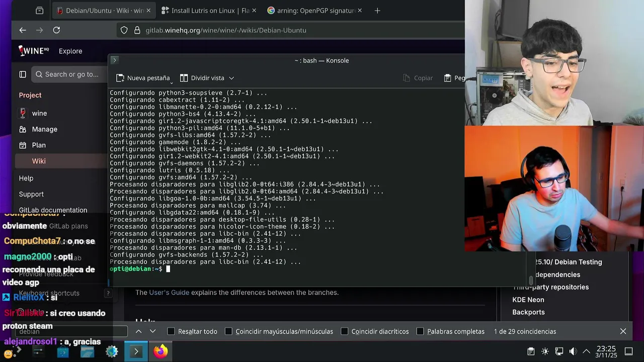
Task: Open the globe gear icon in taskbar
Action: (x=112, y=351)
